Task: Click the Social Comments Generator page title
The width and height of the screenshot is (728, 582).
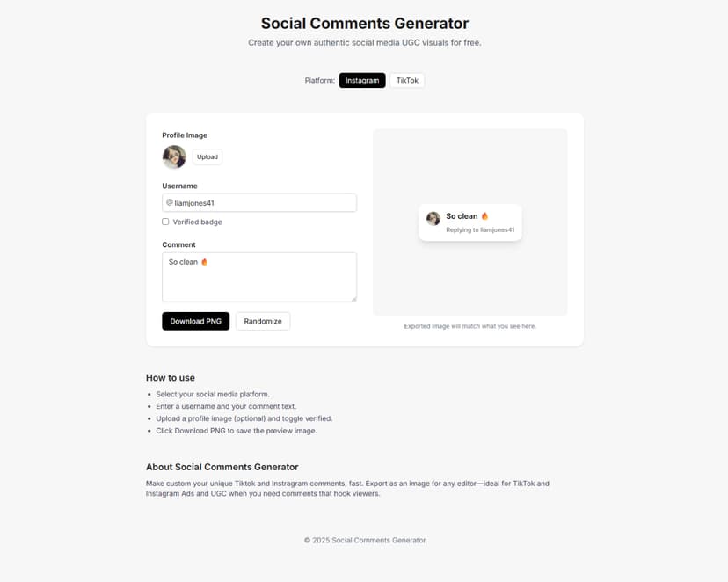Action: click(364, 23)
